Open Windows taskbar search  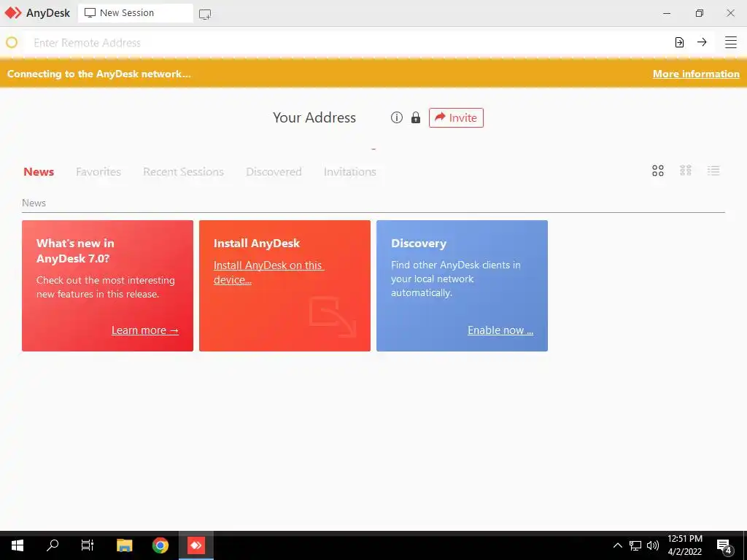tap(53, 545)
